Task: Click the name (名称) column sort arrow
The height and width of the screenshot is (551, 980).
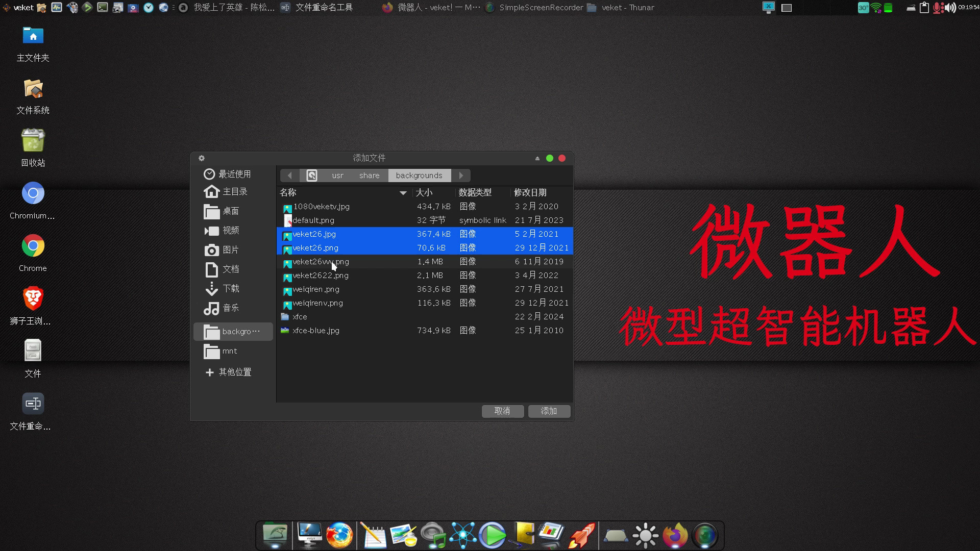Action: (x=403, y=193)
